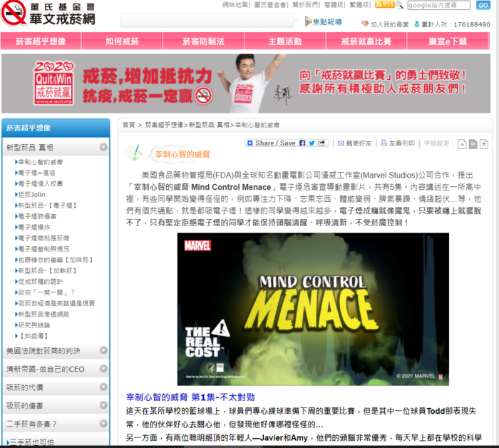Open 主題活動 navigation tab
The height and width of the screenshot is (448, 499).
pos(285,41)
